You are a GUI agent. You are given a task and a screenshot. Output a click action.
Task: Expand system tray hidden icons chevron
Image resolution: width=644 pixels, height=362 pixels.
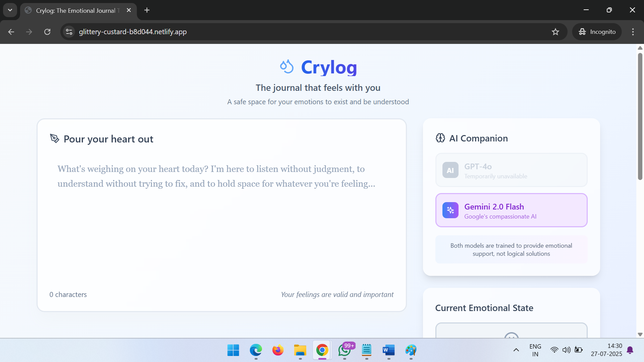click(x=516, y=350)
